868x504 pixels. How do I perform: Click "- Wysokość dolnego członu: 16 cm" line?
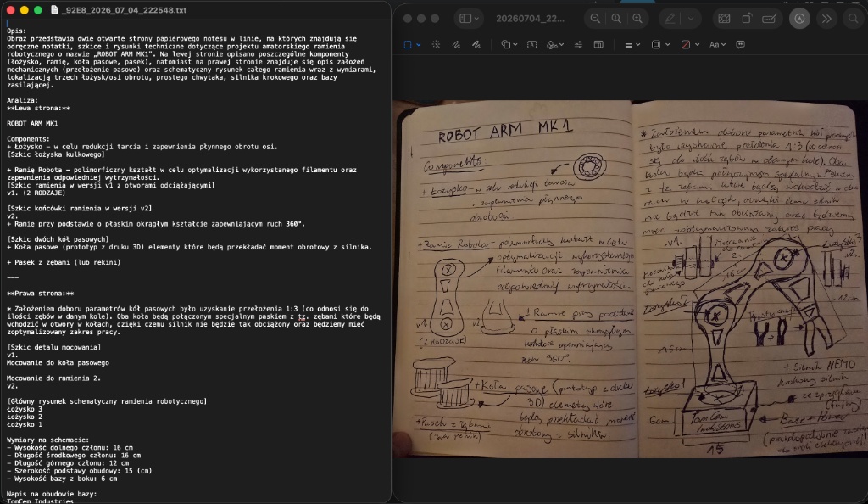tap(70, 447)
